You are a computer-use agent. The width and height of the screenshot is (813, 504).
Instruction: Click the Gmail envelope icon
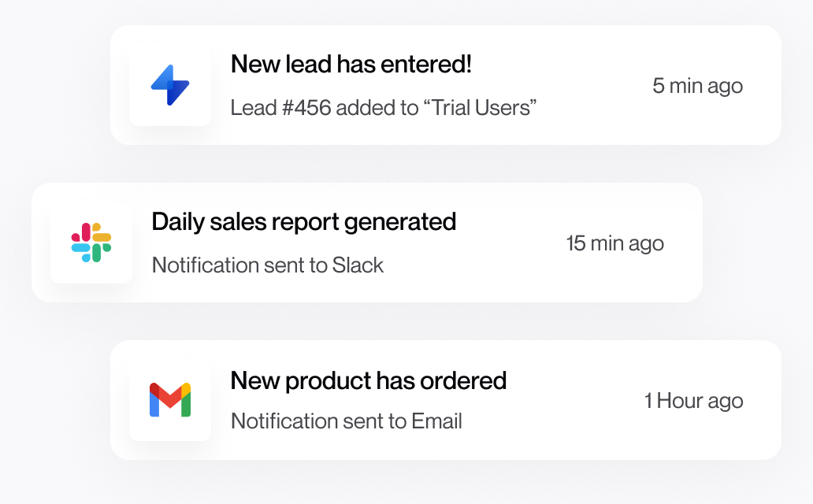tap(170, 400)
